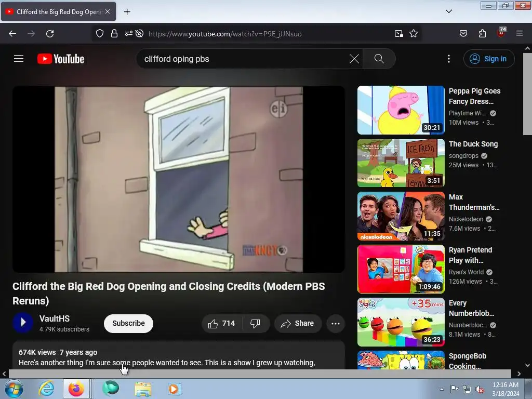Open Firefox extensions menu
This screenshot has width=532, height=399.
[482, 34]
